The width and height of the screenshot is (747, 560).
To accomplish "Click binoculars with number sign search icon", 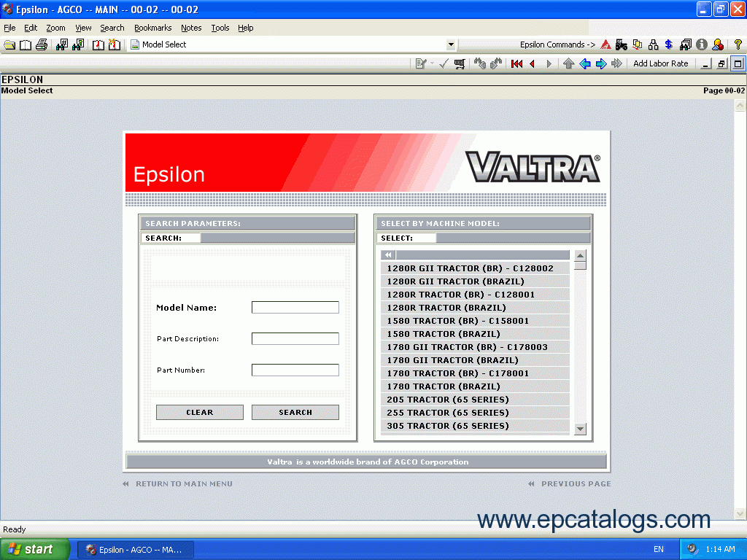I will point(62,44).
